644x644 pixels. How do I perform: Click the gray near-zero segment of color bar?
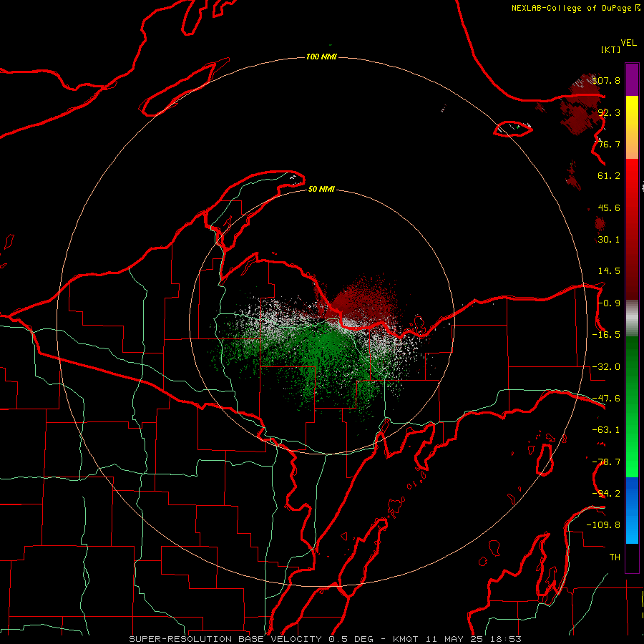[x=632, y=318]
